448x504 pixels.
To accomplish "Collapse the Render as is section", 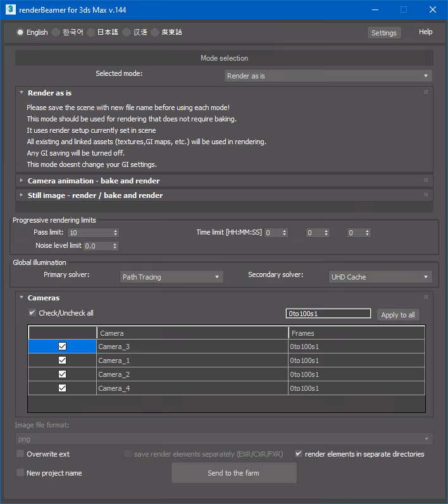I will coord(22,92).
